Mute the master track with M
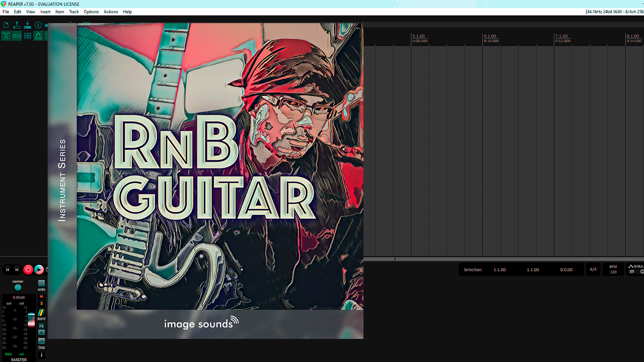The height and width of the screenshot is (362, 644). (41, 296)
